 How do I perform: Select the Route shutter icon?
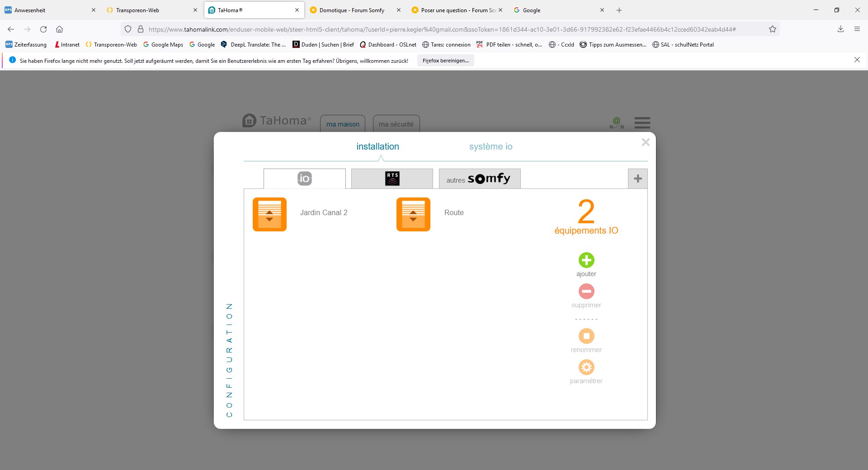[413, 214]
